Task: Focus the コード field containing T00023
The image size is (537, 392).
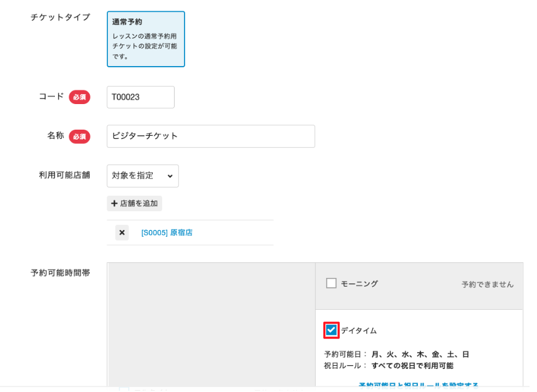Action: (x=140, y=97)
